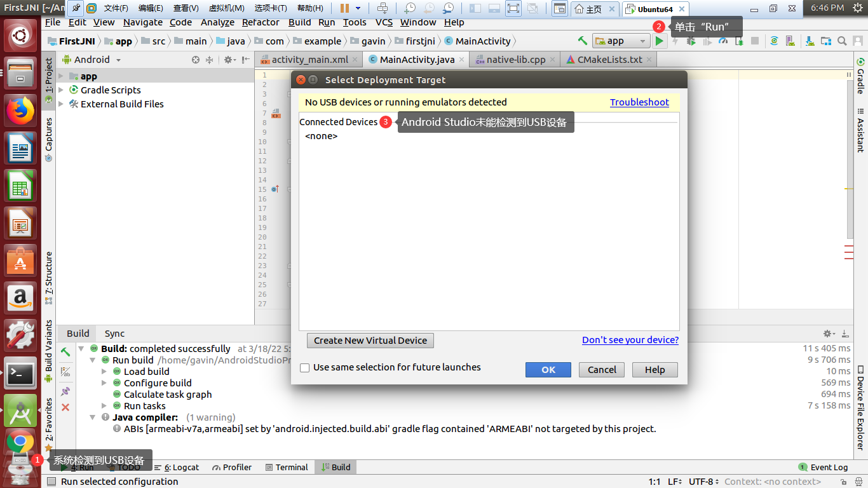This screenshot has height=488, width=868.
Task: Click the Make Project hammer icon in toolbar
Action: tap(583, 41)
